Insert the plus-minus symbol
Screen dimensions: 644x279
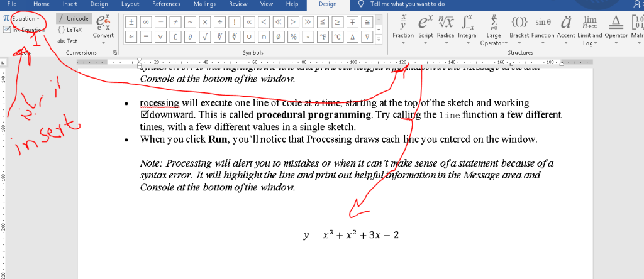click(133, 22)
